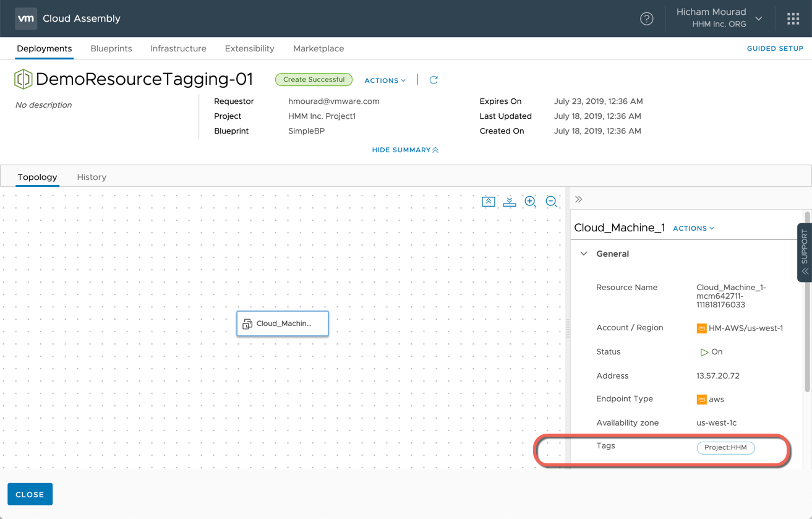Collapse the General section chevron

pos(583,254)
